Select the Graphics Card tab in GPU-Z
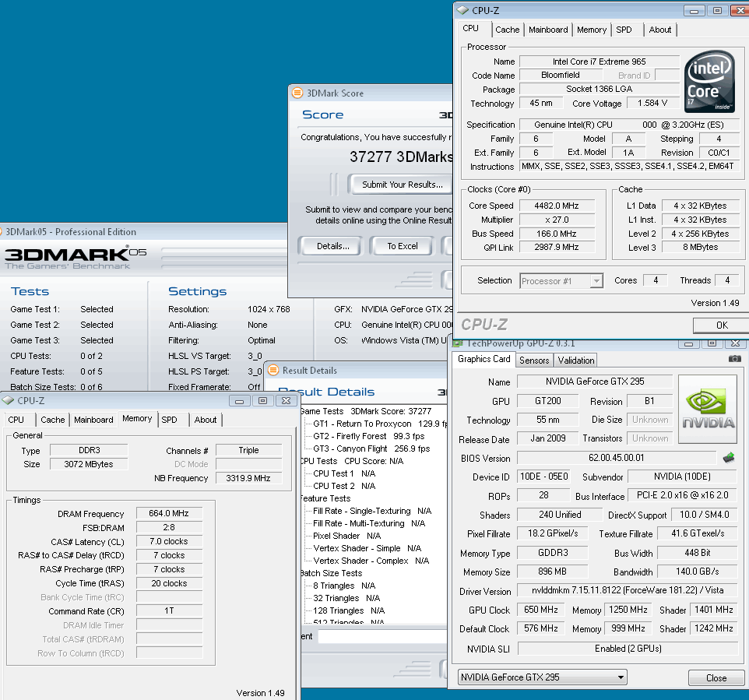 pyautogui.click(x=484, y=359)
